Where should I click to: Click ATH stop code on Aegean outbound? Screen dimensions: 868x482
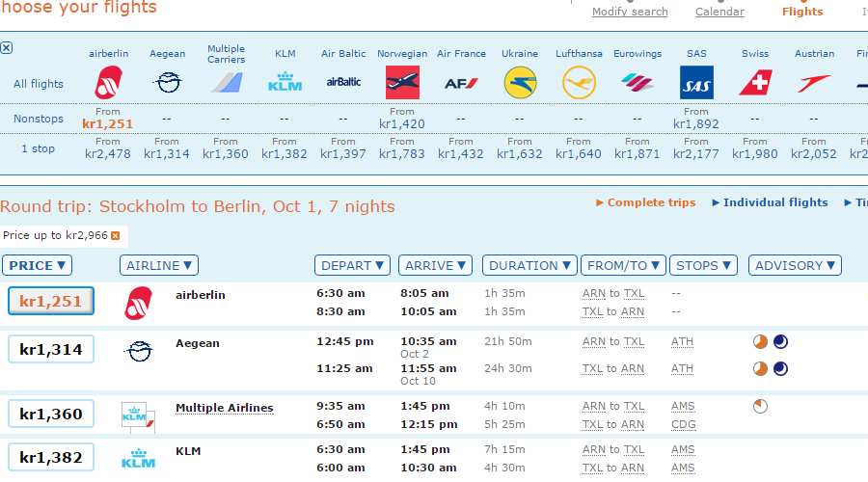(x=682, y=341)
